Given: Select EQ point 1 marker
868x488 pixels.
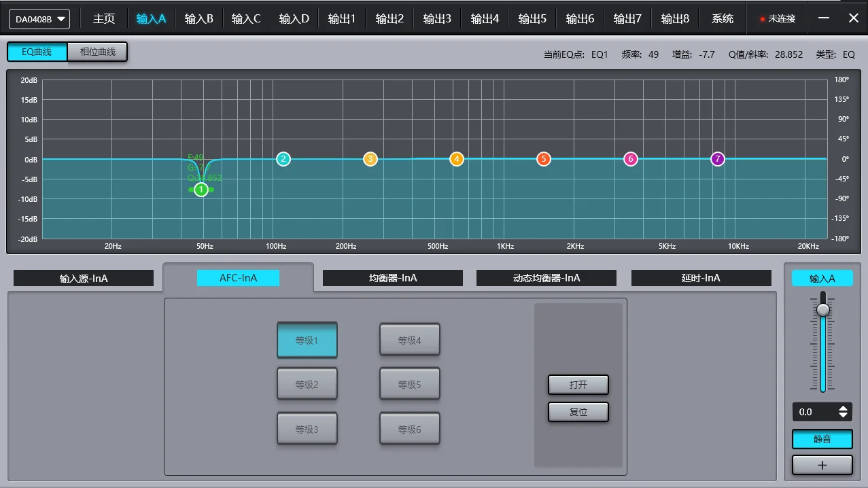Looking at the screenshot, I should [x=201, y=190].
